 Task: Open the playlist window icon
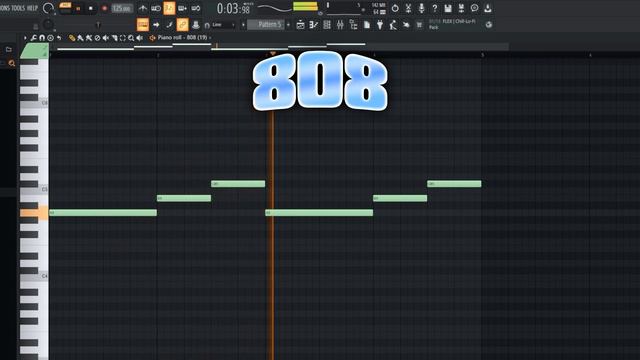(300, 25)
